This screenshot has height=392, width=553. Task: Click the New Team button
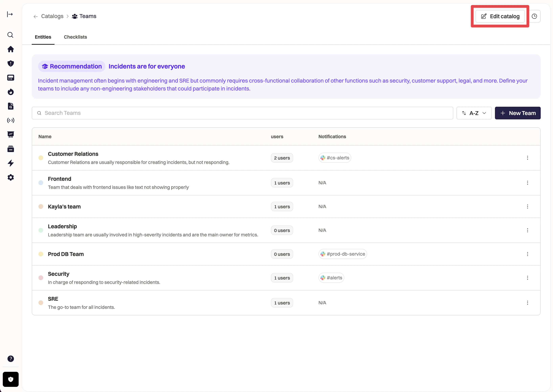pyautogui.click(x=518, y=113)
